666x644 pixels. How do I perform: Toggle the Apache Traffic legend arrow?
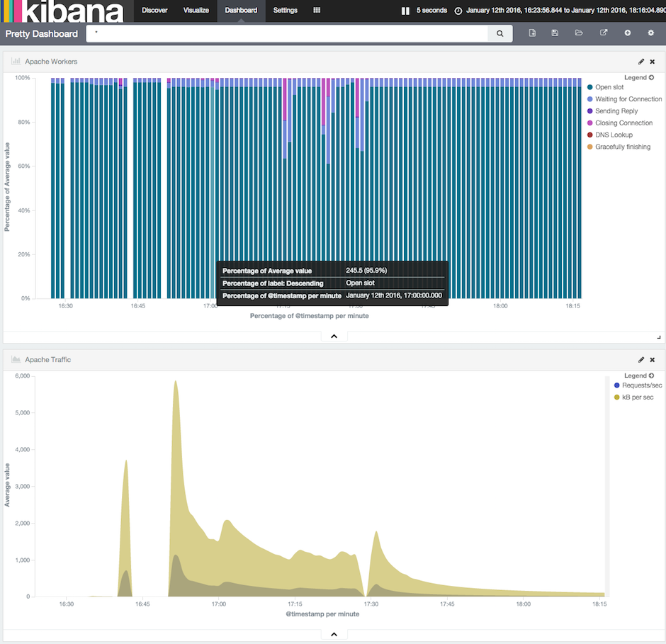[651, 375]
